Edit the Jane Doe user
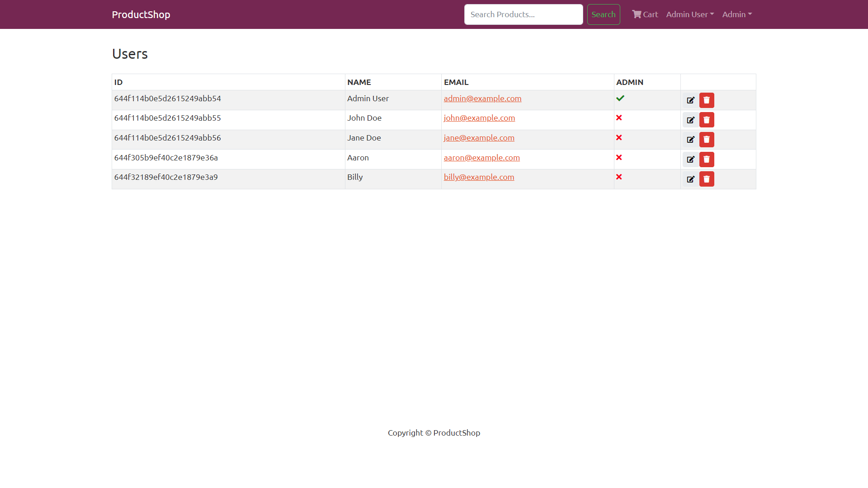 point(690,140)
